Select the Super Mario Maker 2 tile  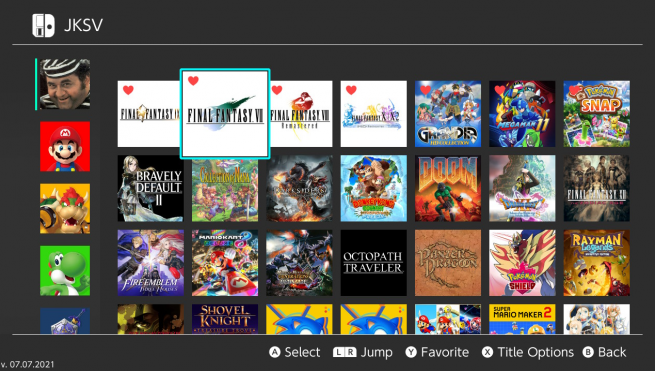pyautogui.click(x=522, y=319)
